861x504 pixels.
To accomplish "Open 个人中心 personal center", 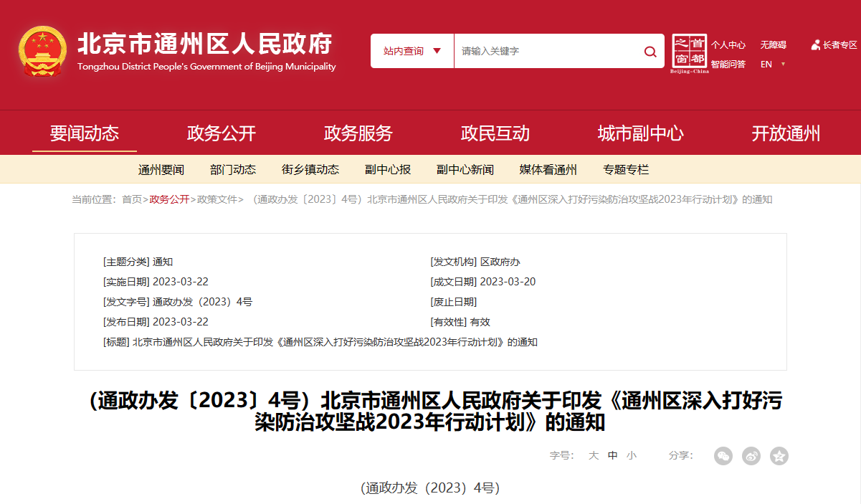I will tap(728, 44).
